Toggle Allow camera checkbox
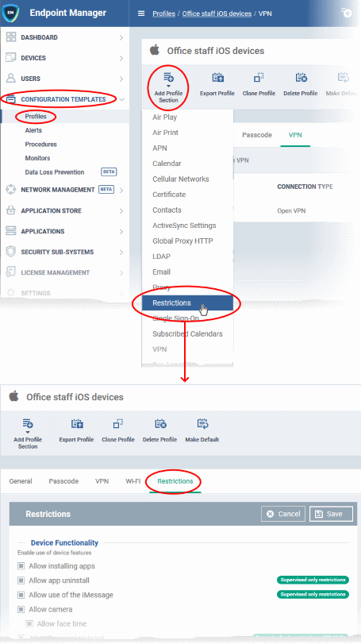The width and height of the screenshot is (361, 644). click(21, 609)
